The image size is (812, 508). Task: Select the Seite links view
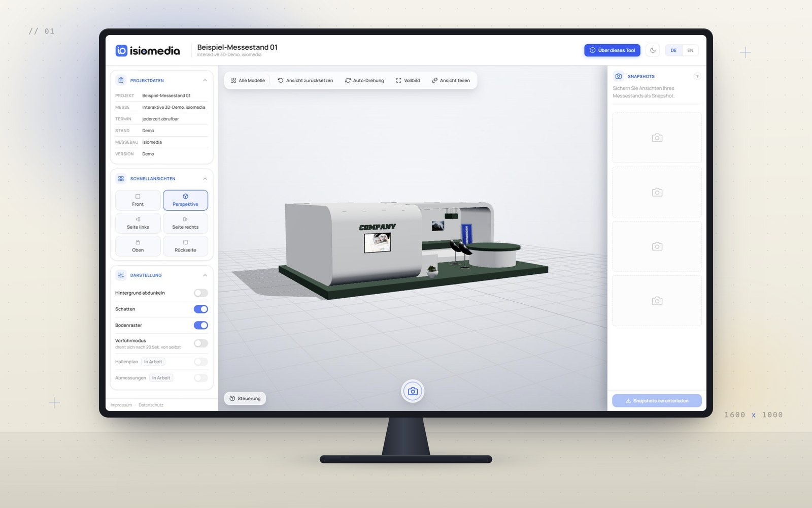coord(138,223)
